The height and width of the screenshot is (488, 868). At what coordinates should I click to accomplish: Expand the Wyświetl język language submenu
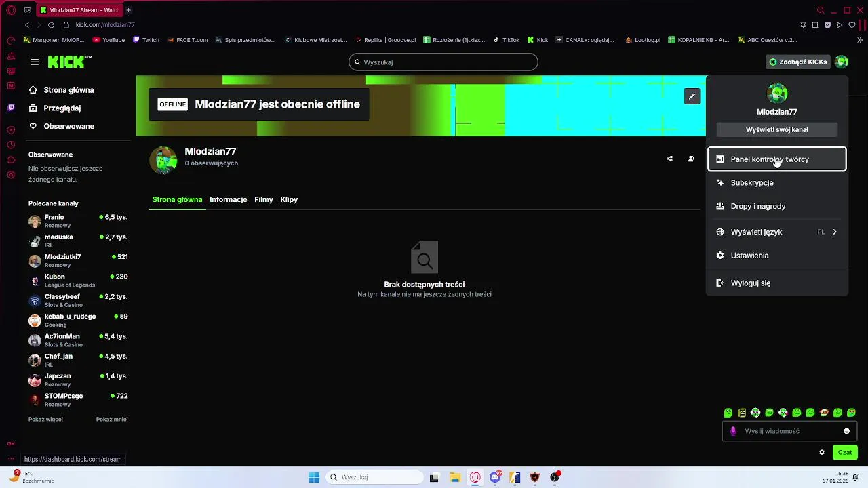pyautogui.click(x=777, y=232)
